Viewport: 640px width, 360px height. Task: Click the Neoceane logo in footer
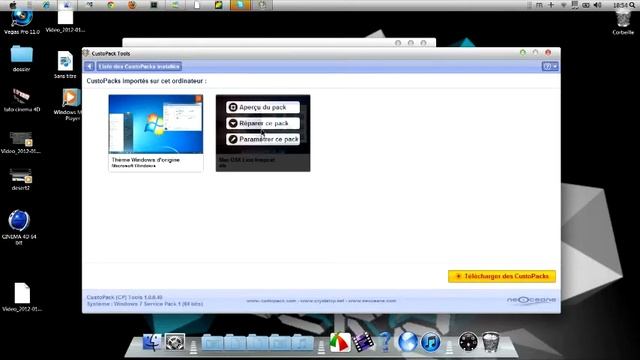[x=531, y=300]
